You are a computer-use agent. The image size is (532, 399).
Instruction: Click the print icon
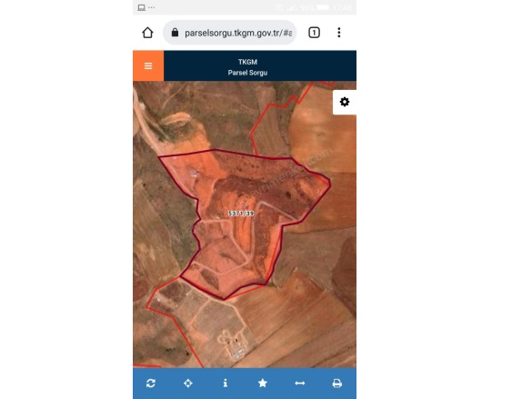pos(336,383)
